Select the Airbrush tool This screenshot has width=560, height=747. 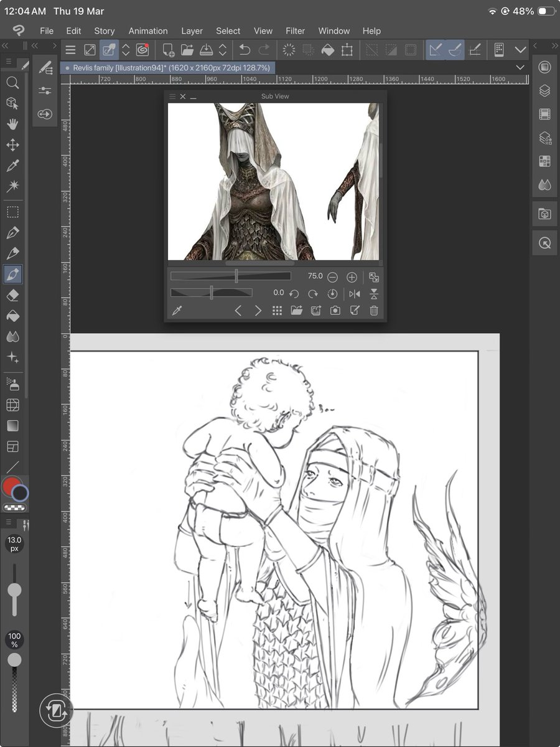coord(12,384)
